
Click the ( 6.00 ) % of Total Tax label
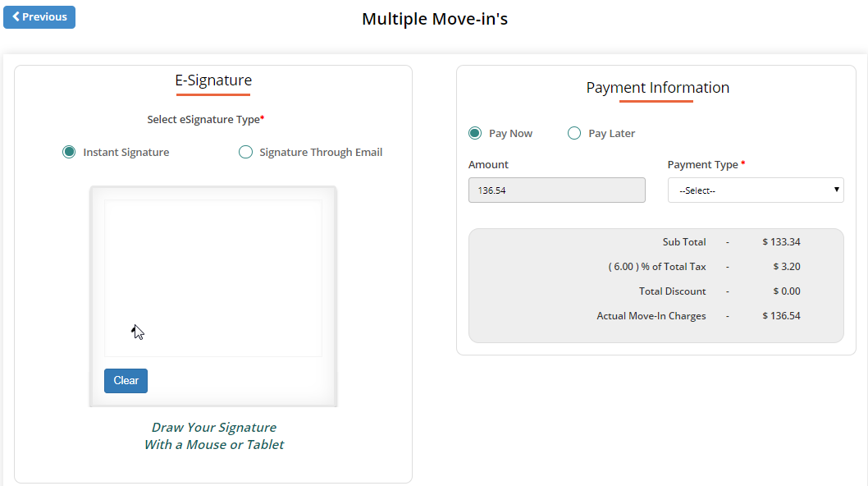tap(657, 267)
